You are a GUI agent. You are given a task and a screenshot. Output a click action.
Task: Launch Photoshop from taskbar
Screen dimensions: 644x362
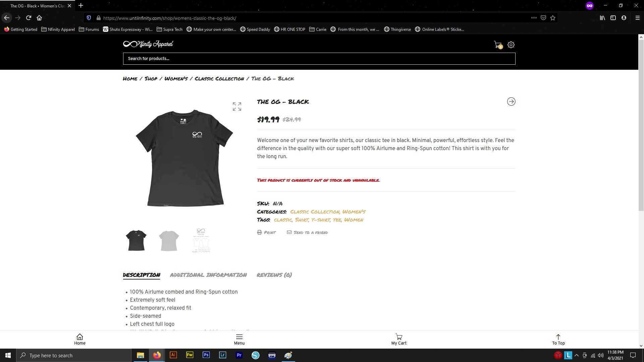tap(206, 355)
